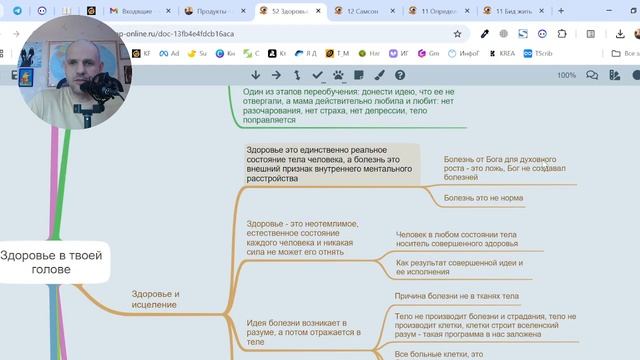Click the icon right of the comments bubbles
This screenshot has height=360, width=640.
point(614,75)
